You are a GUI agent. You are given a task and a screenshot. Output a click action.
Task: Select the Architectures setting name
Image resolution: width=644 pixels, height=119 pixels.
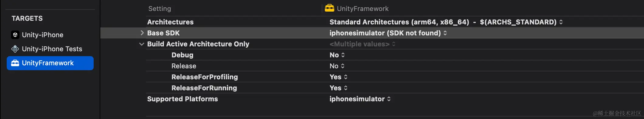tap(170, 22)
